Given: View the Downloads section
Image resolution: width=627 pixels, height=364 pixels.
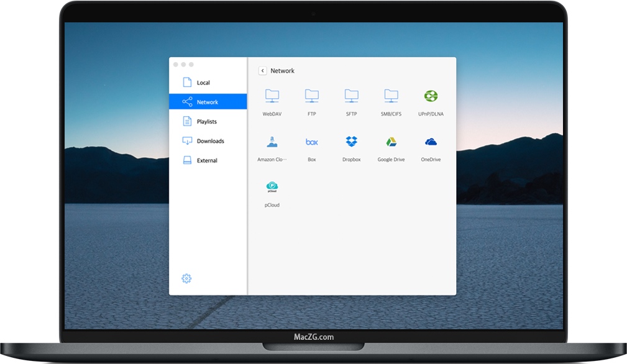Looking at the screenshot, I should (x=209, y=141).
